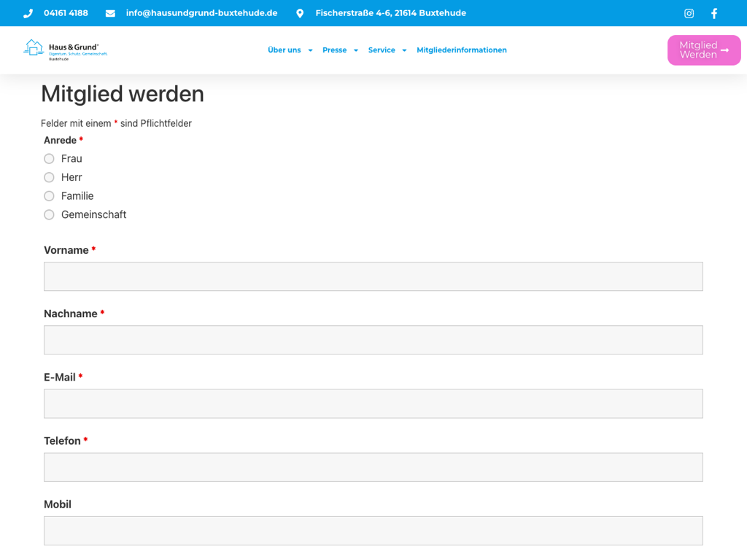Viewport: 747px width, 560px height.
Task: Select the Frau radio option
Action: tap(49, 158)
